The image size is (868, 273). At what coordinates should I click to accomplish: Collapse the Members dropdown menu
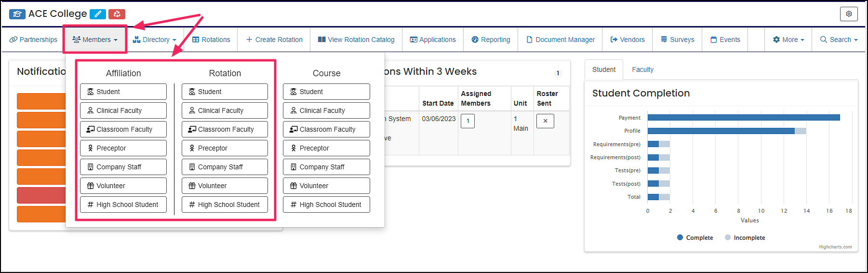point(95,40)
